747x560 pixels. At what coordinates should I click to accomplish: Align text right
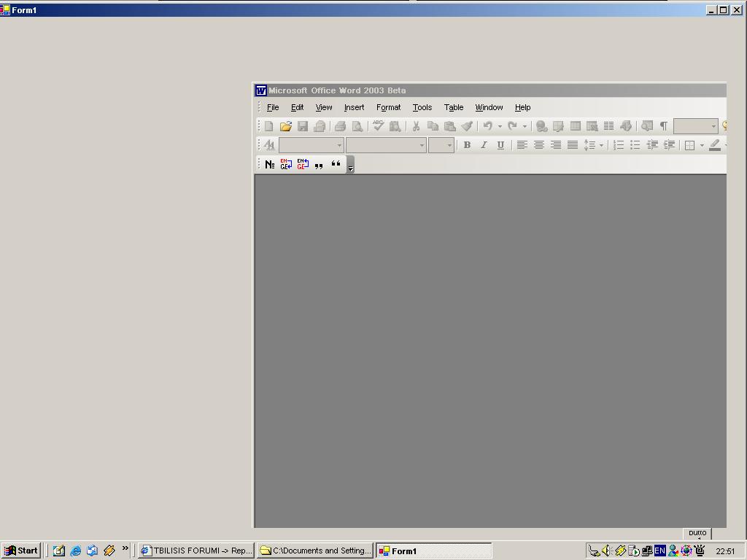pyautogui.click(x=555, y=145)
